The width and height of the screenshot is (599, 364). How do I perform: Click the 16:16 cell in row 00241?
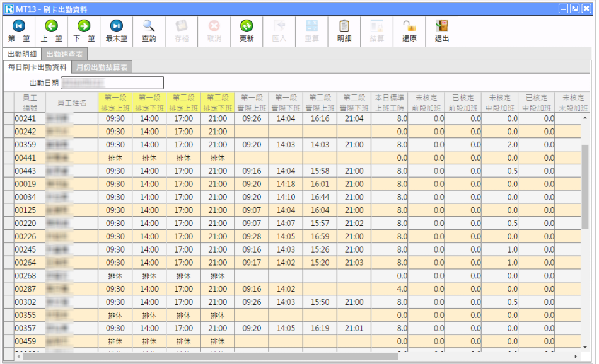click(320, 118)
